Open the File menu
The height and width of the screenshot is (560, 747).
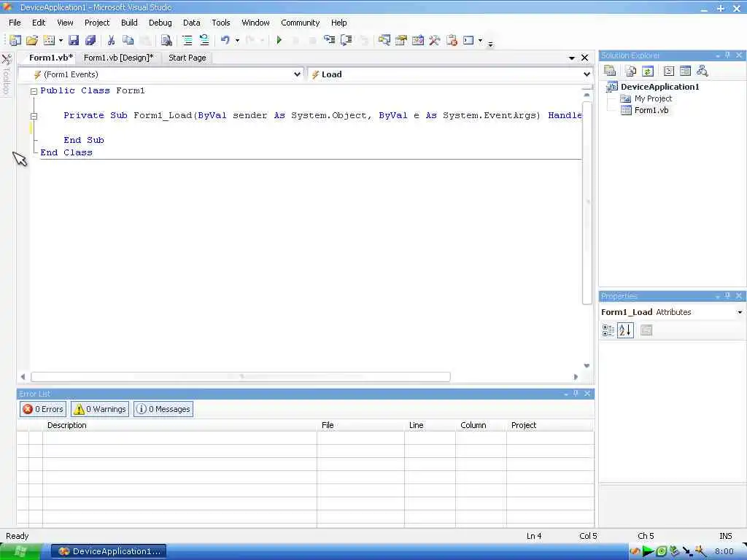point(15,23)
